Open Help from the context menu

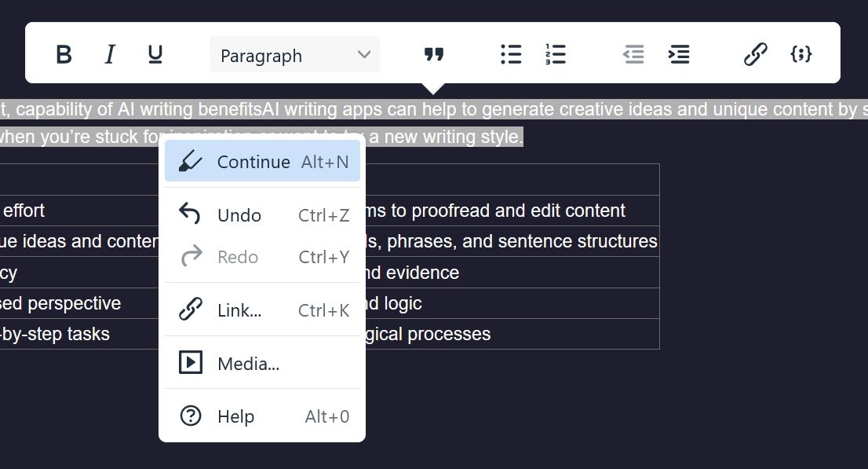[x=262, y=416]
